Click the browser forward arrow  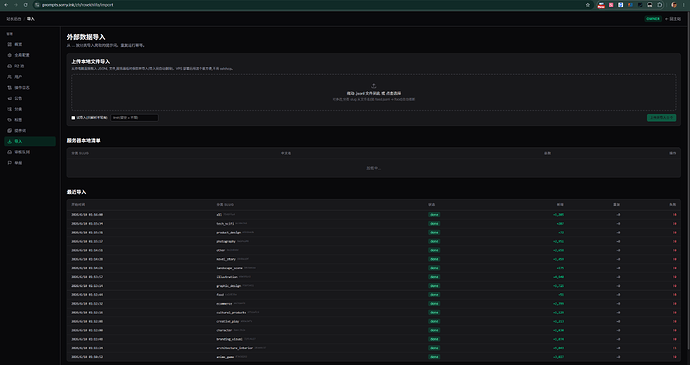pos(16,5)
